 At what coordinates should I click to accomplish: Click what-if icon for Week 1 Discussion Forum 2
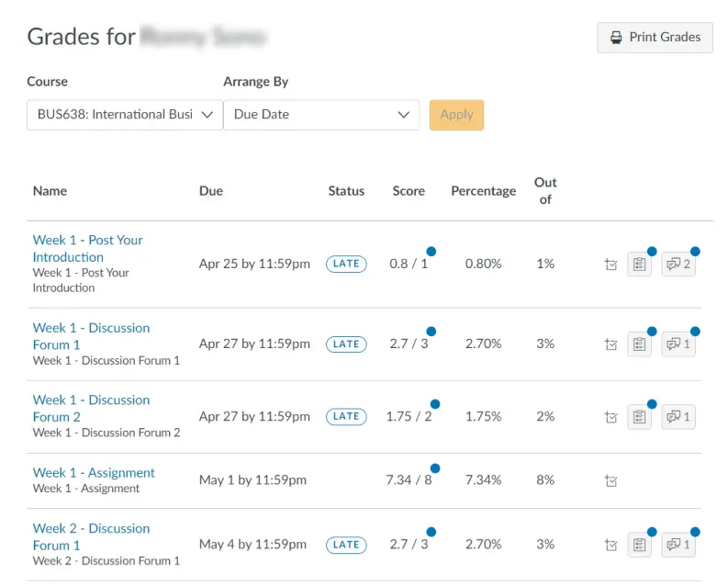[611, 417]
